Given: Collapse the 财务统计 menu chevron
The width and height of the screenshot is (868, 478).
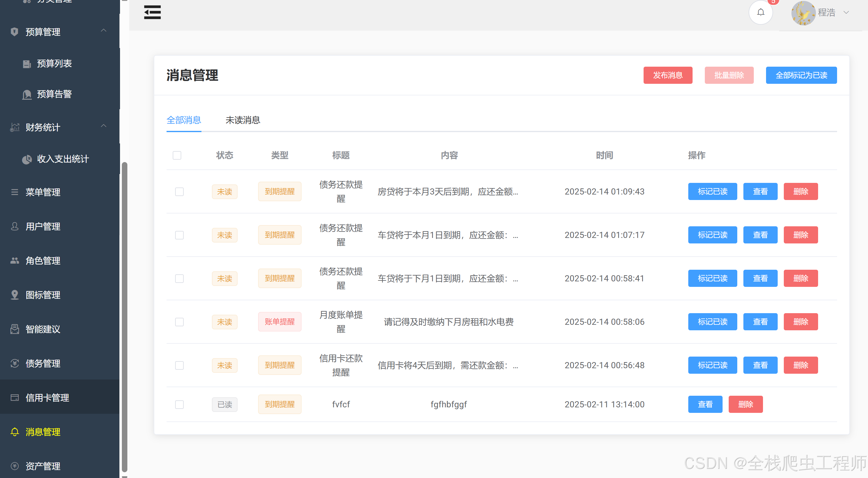Looking at the screenshot, I should click(104, 126).
